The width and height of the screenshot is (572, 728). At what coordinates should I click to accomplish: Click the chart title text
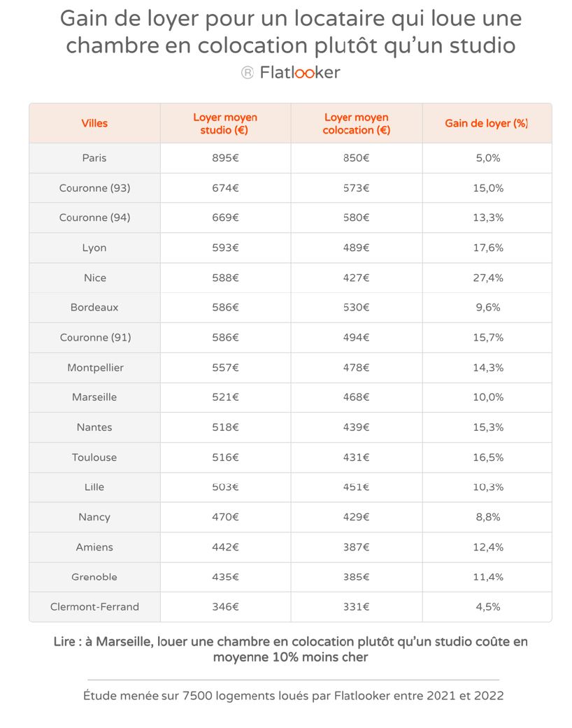pyautogui.click(x=291, y=31)
